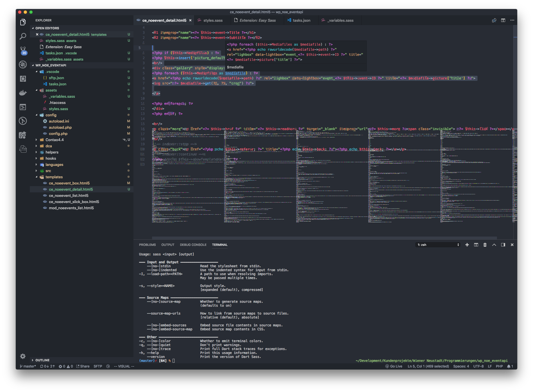
Task: Toggle the panel position button
Action: [503, 245]
